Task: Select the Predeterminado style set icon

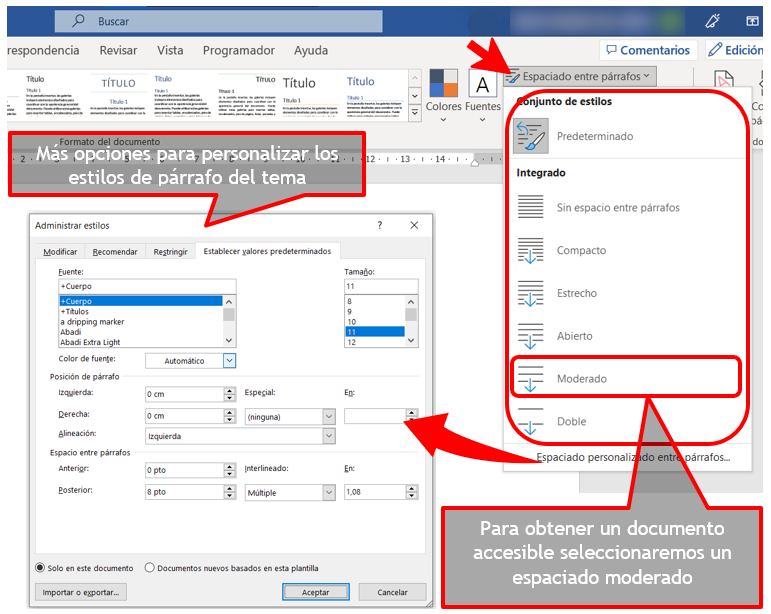Action: (530, 136)
